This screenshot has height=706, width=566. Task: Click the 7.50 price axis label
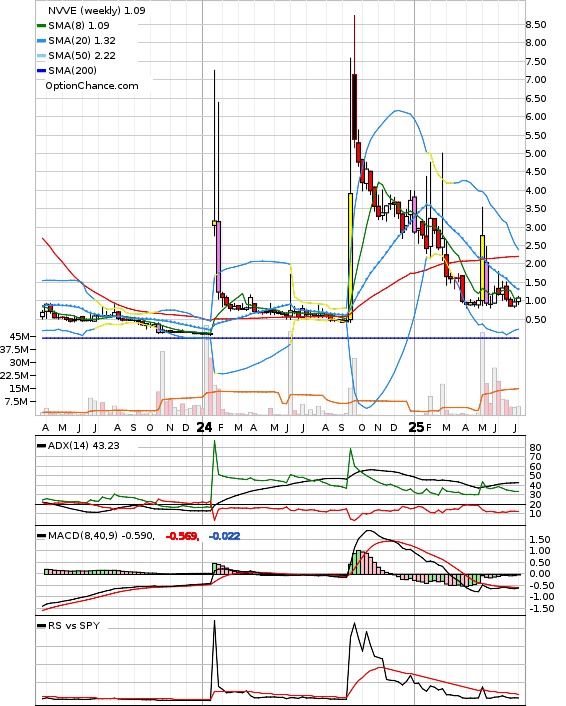click(536, 62)
